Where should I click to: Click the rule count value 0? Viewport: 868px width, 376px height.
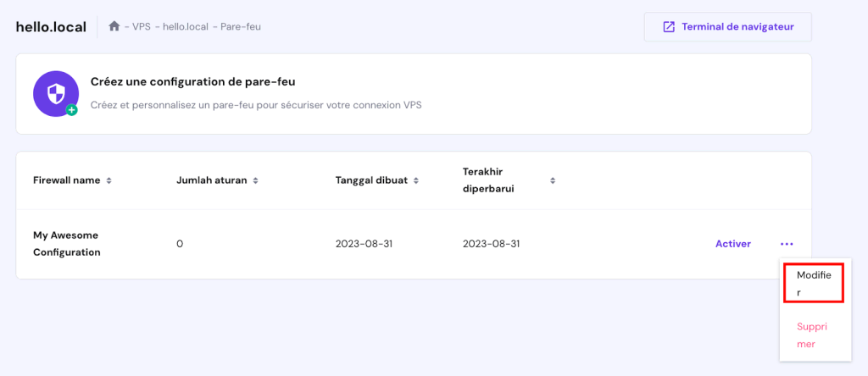[x=180, y=244]
